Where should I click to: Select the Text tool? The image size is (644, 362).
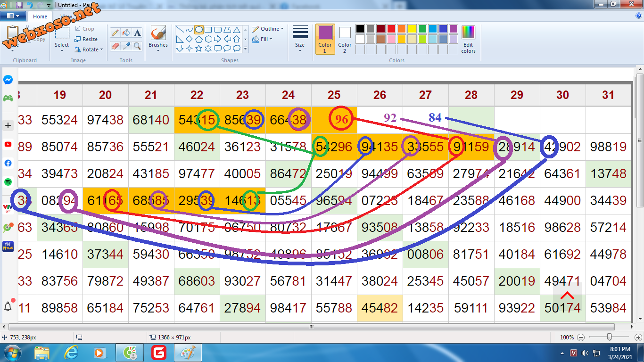pos(137,33)
